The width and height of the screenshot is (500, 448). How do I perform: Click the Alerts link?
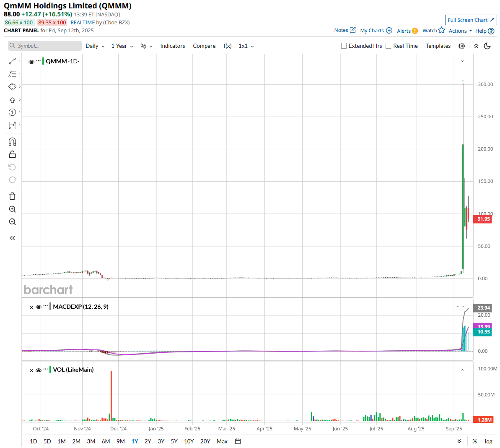[404, 31]
